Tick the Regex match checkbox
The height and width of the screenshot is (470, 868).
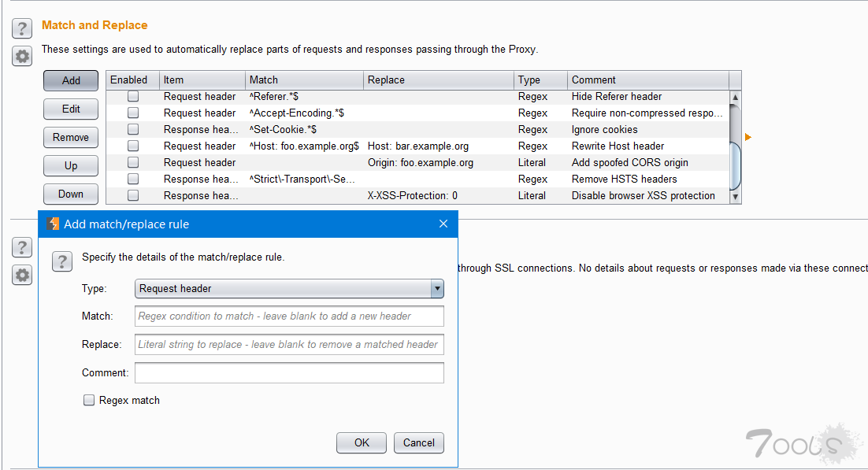(x=89, y=401)
